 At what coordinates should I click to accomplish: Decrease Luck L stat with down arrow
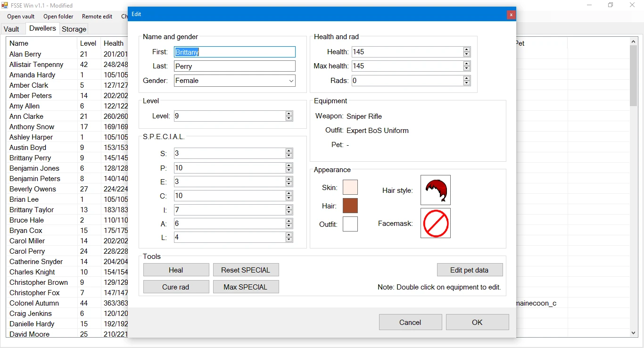[x=289, y=240]
